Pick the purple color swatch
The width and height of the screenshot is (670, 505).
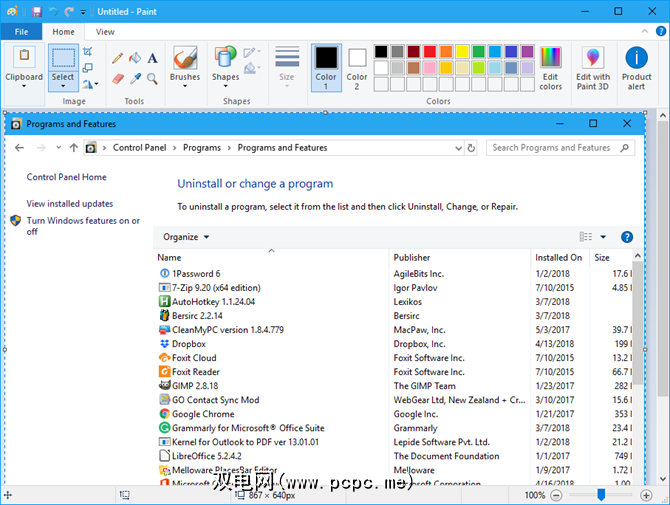point(527,52)
